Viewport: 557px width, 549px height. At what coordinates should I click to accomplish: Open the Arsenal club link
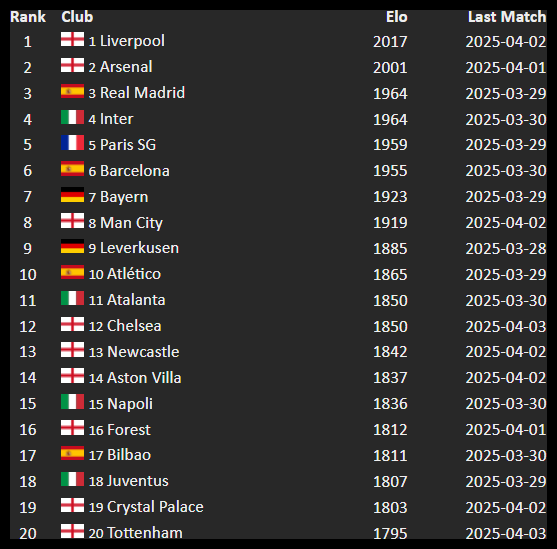(126, 67)
